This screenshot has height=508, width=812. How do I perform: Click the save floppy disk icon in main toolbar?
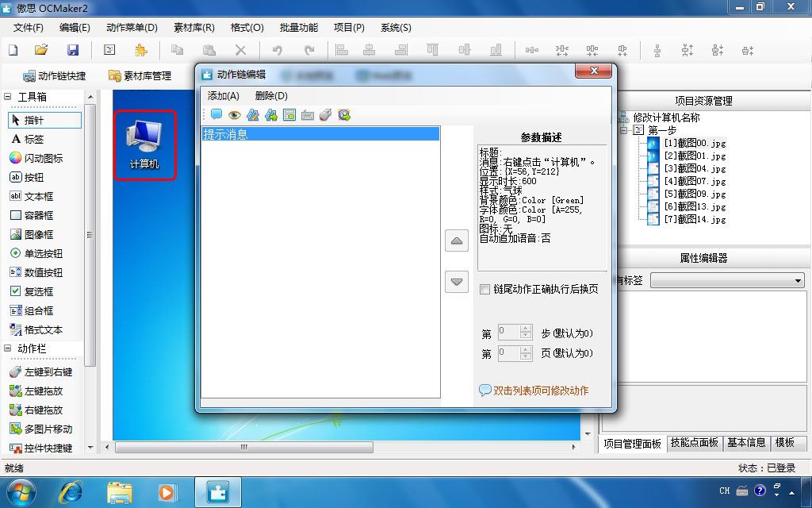coord(73,50)
